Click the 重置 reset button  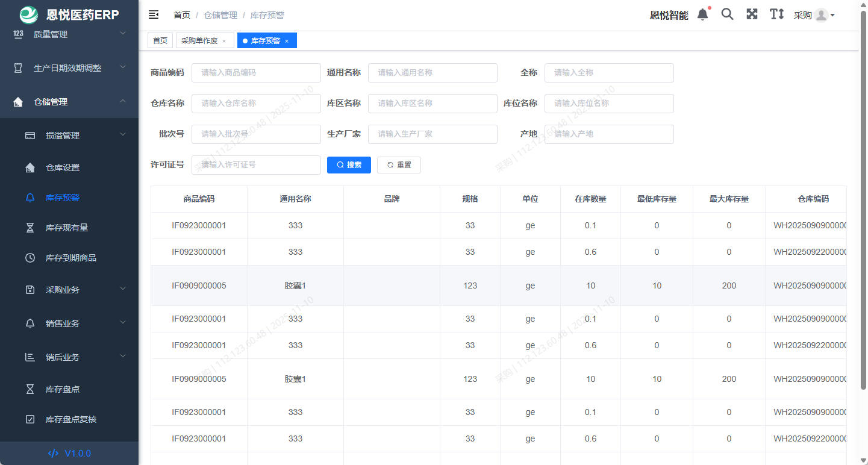tap(399, 164)
